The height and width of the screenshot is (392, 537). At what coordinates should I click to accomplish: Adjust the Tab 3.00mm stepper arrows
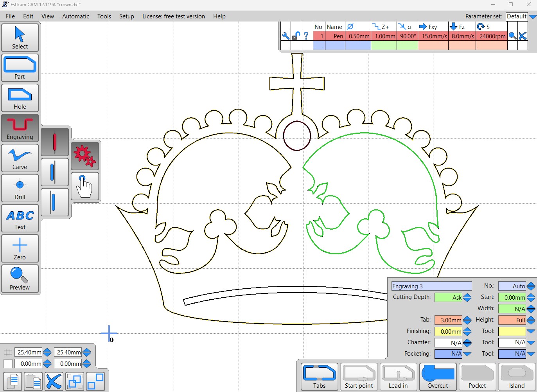pos(467,320)
